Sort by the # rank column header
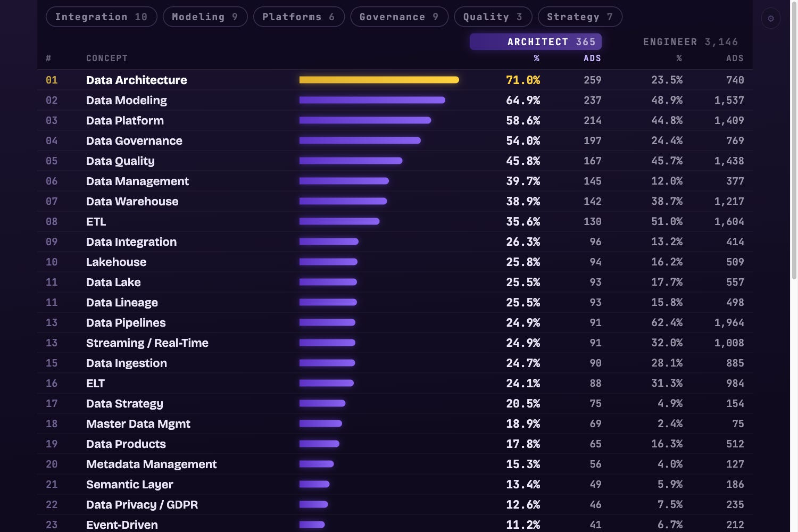The width and height of the screenshot is (798, 532). (x=48, y=58)
